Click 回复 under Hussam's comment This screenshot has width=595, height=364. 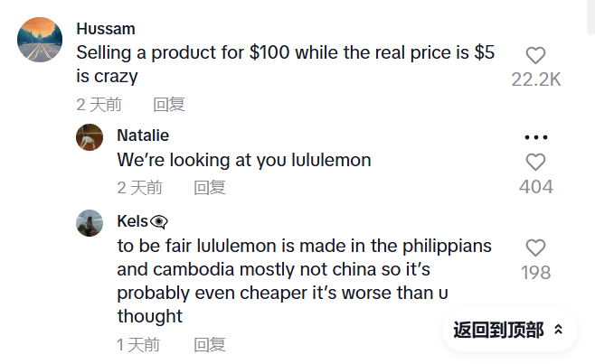coord(169,104)
